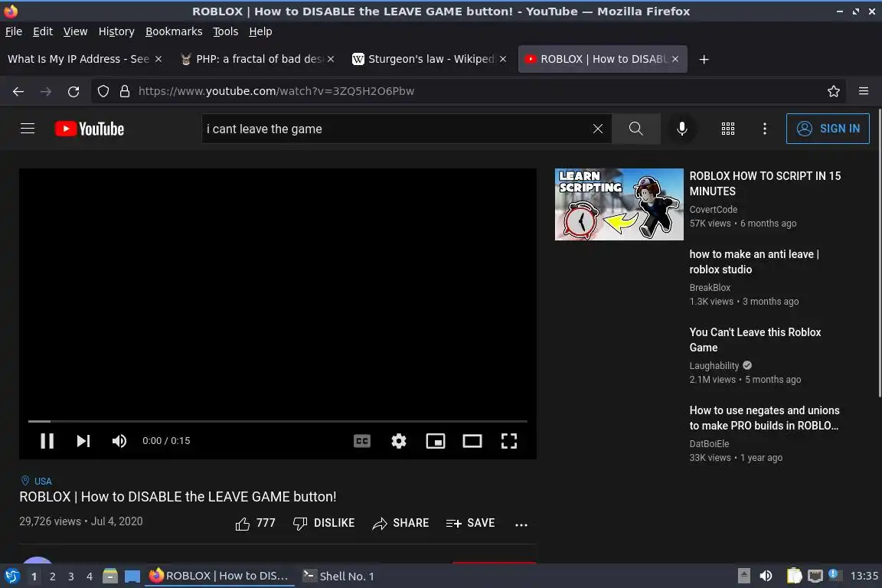Screen dimensions: 882x588
Task: Open the YouTube guide hamburger menu
Action: [28, 129]
